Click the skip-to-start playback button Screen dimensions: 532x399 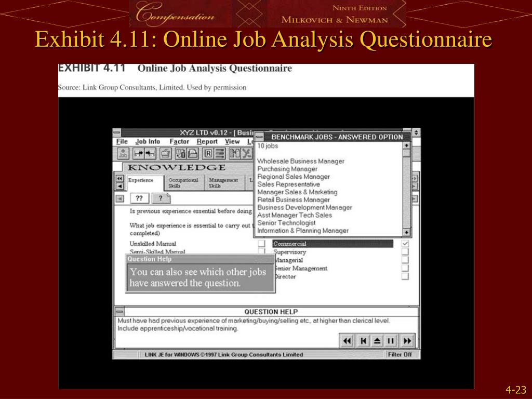click(x=363, y=341)
